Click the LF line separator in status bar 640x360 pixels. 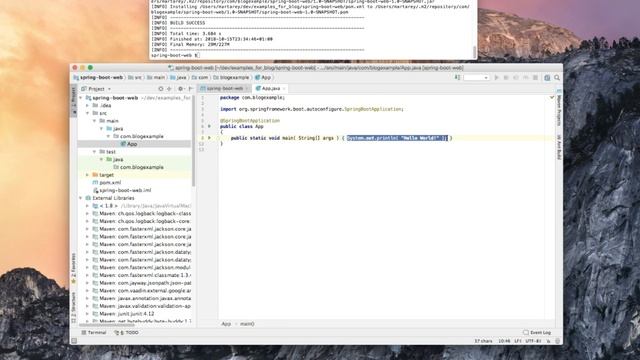click(x=518, y=341)
